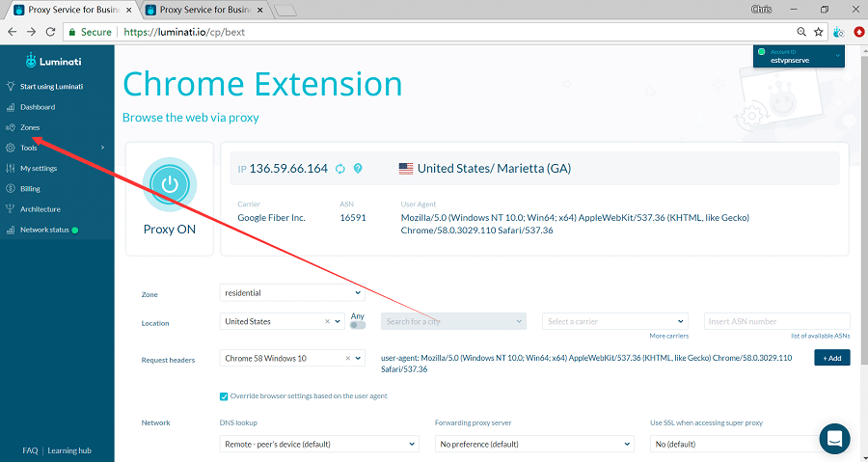This screenshot has width=868, height=462.
Task: Expand the Tools submenu arrow
Action: 102,148
